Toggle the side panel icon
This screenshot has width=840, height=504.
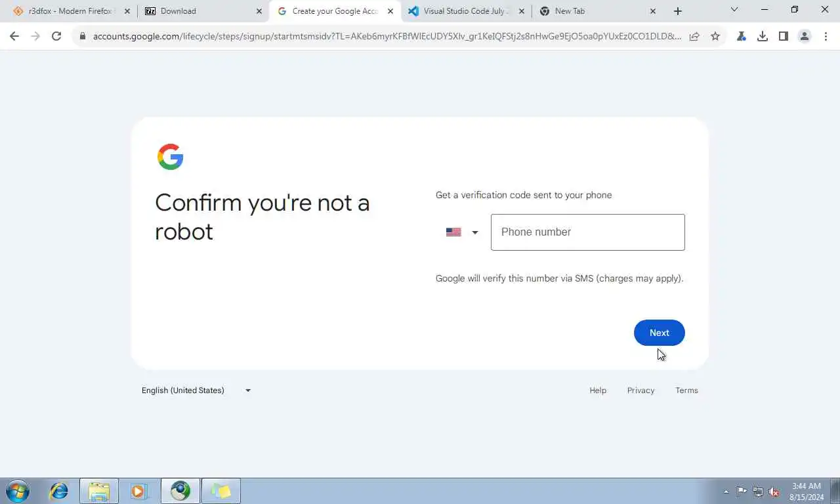[784, 37]
